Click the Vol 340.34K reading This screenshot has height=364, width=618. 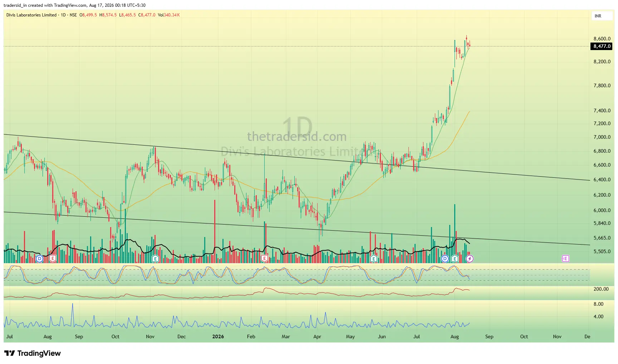click(x=169, y=15)
